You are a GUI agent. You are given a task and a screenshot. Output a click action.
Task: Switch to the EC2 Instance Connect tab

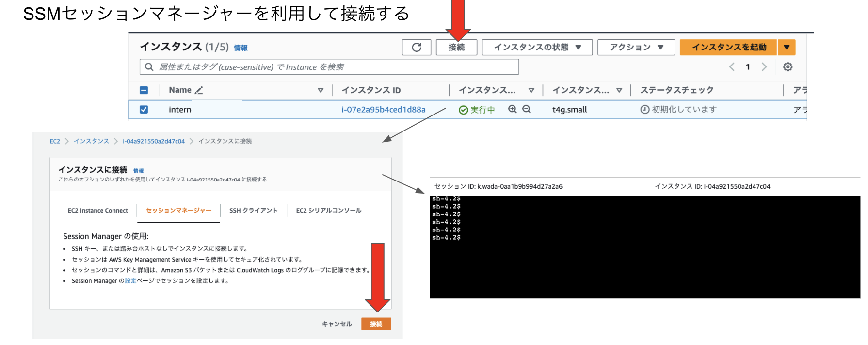[x=98, y=211]
